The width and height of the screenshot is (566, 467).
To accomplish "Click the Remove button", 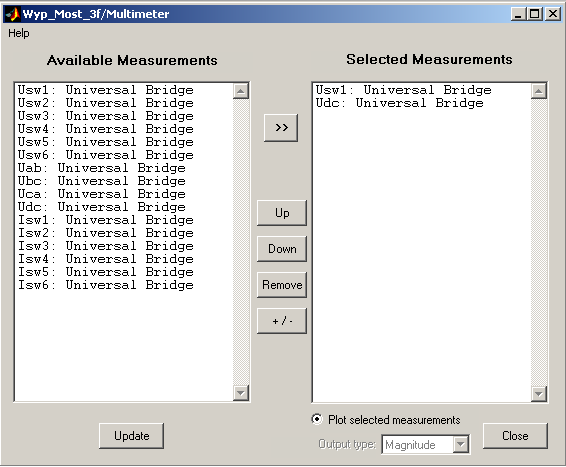I will click(282, 285).
